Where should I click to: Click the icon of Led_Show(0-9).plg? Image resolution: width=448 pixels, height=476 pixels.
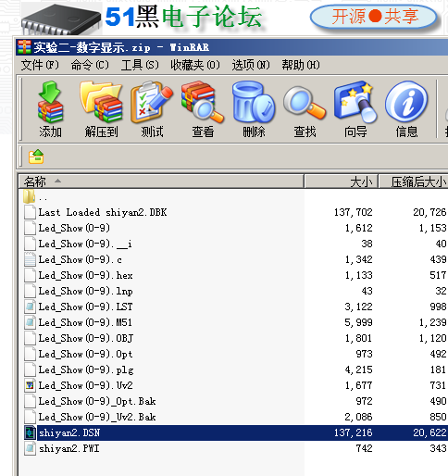(30, 370)
